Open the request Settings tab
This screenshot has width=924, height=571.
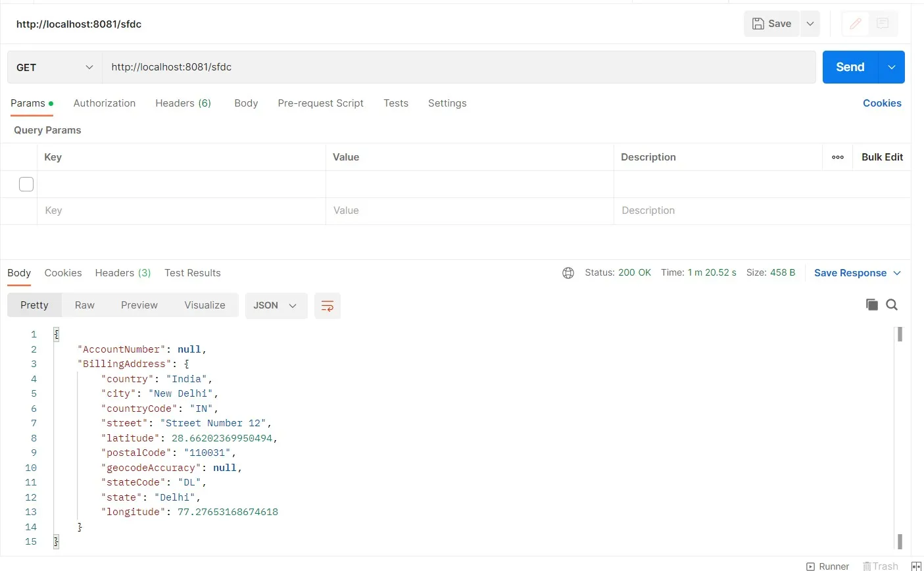(x=447, y=103)
